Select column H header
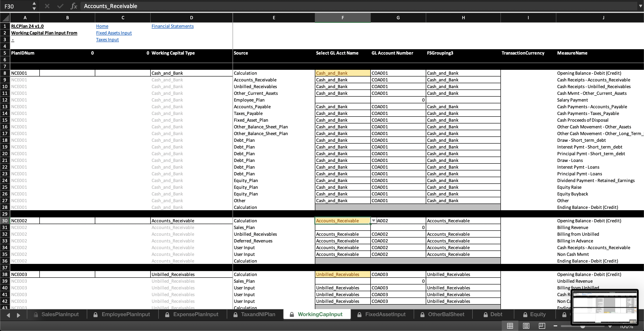 463,18
